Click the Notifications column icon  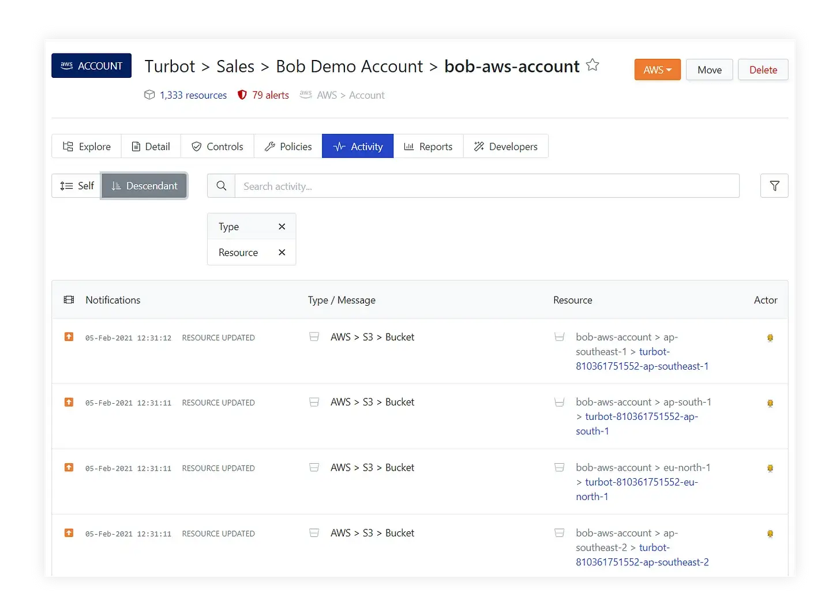pos(69,299)
